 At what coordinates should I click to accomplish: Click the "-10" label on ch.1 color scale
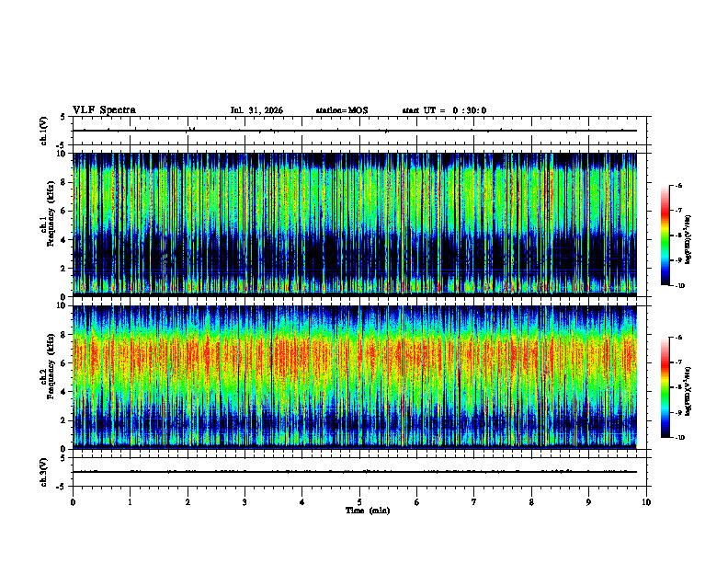coord(680,286)
